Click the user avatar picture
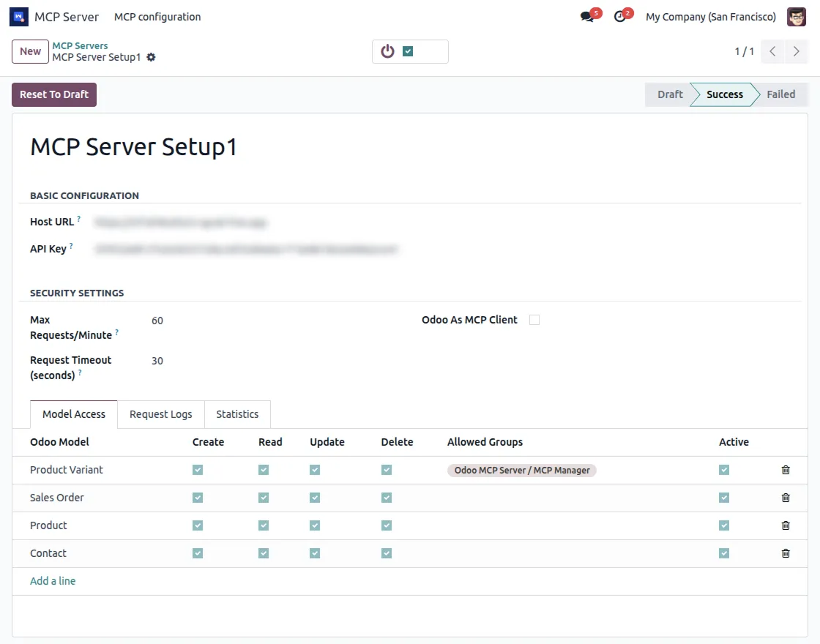 [x=796, y=17]
